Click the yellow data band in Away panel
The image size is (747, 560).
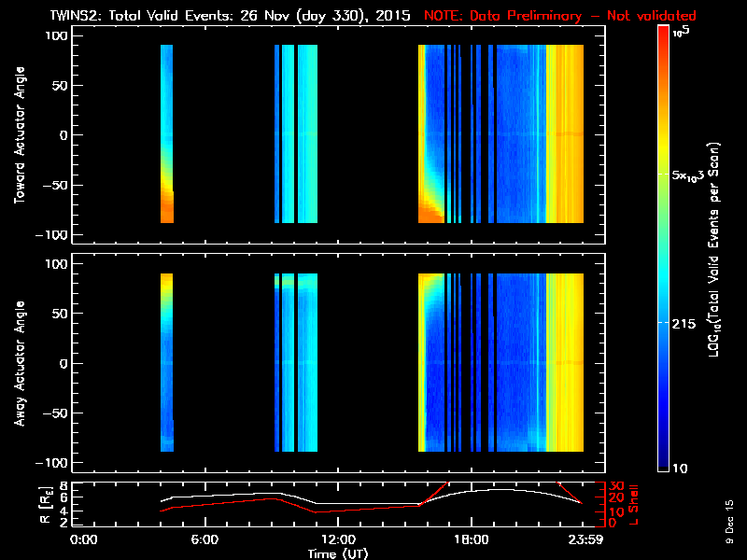click(565, 364)
